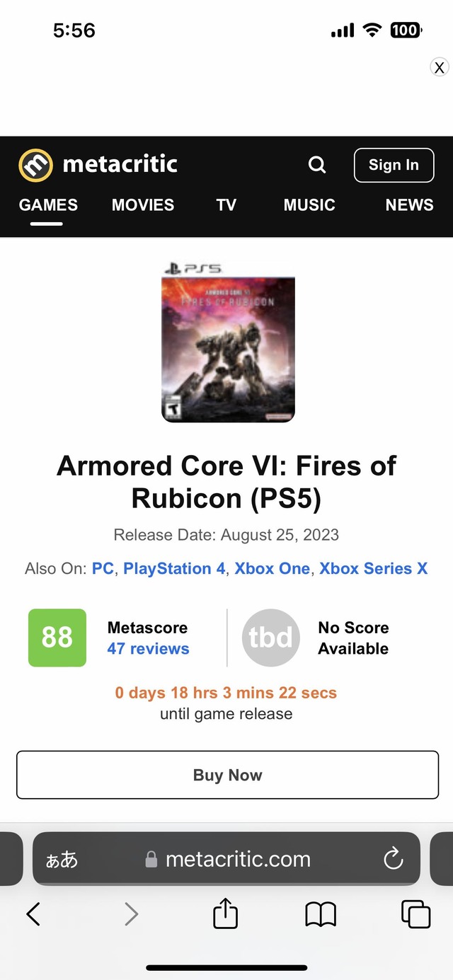453x980 pixels.
Task: Switch to the Movies section
Action: click(143, 205)
